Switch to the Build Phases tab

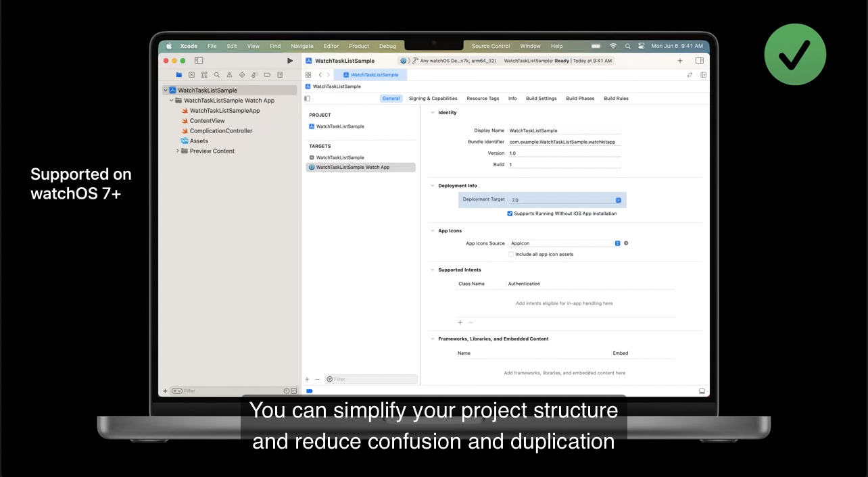[580, 99]
